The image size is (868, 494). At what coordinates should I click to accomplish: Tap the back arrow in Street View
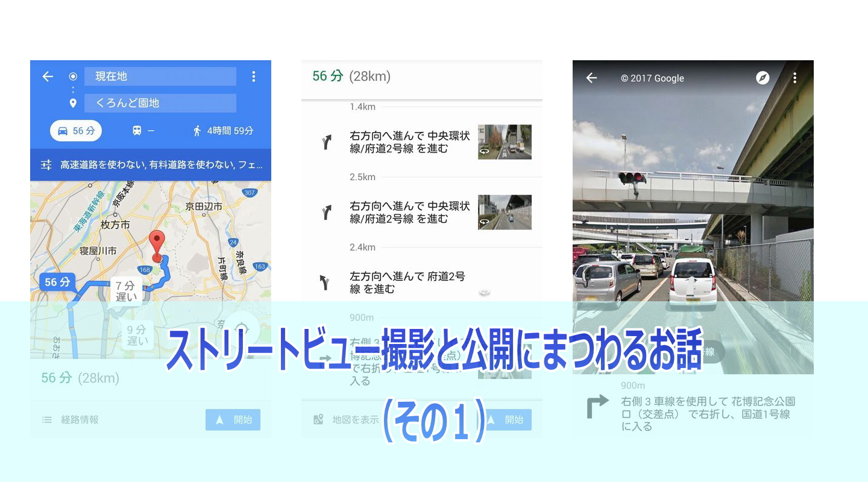591,78
